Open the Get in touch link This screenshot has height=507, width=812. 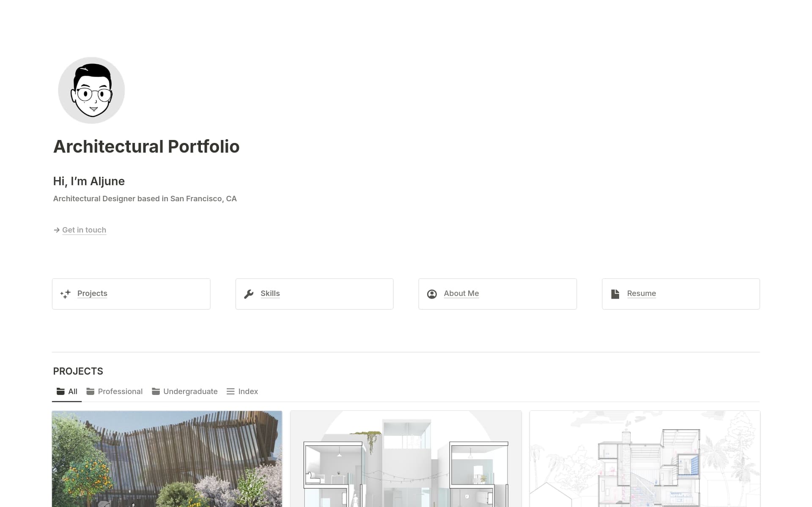click(x=84, y=230)
